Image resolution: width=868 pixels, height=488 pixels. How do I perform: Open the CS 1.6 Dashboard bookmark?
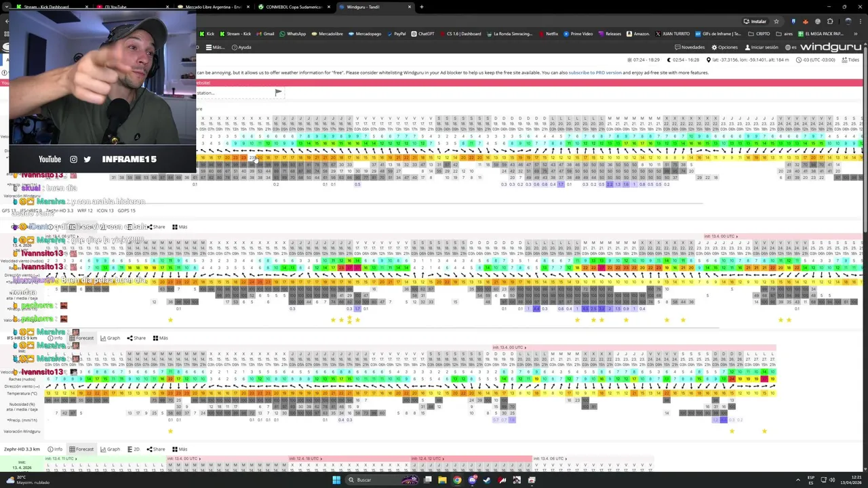pyautogui.click(x=460, y=33)
